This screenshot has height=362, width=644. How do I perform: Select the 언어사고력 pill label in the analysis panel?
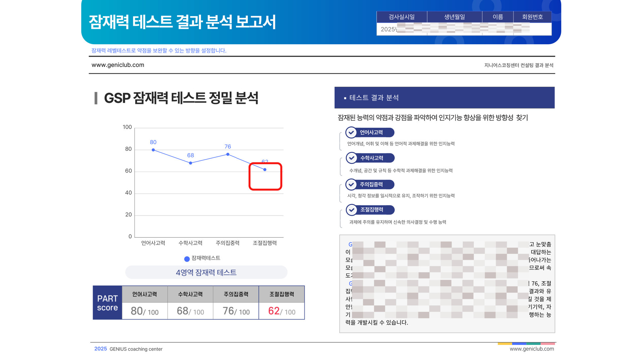click(371, 132)
